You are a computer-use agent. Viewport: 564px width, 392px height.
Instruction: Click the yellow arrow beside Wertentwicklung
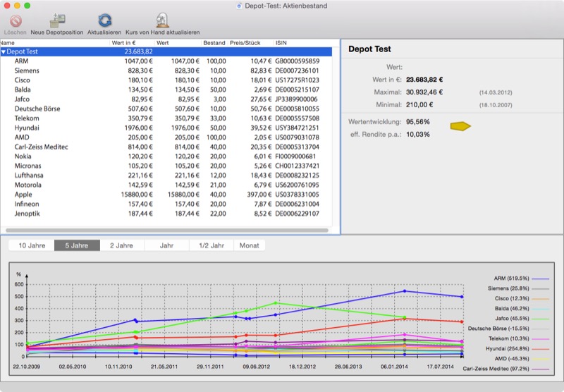(x=461, y=126)
